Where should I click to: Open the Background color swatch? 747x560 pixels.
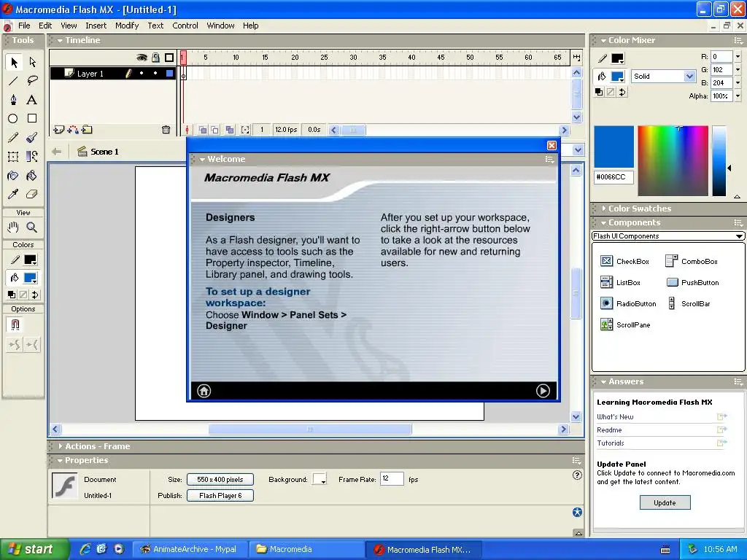pyautogui.click(x=320, y=479)
